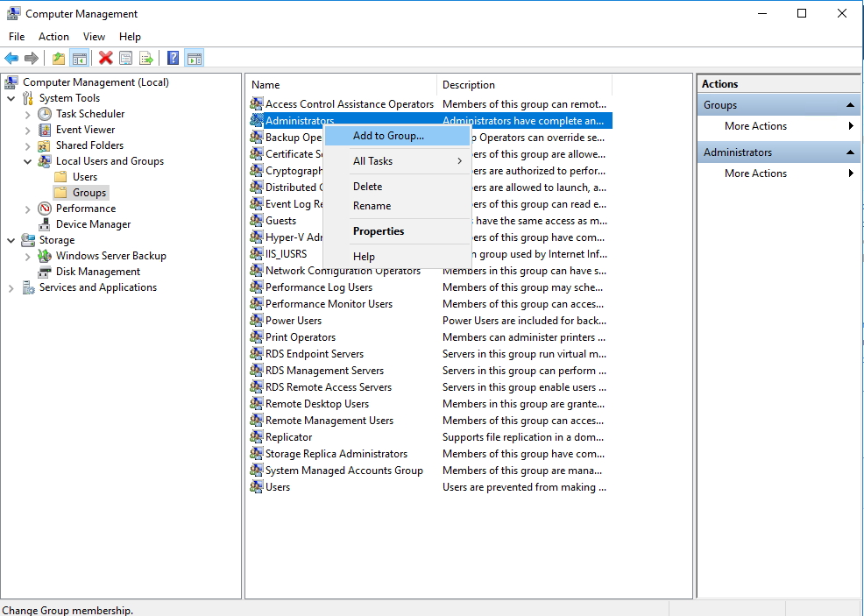
Task: Collapse the Groups section in Actions pane
Action: (850, 105)
